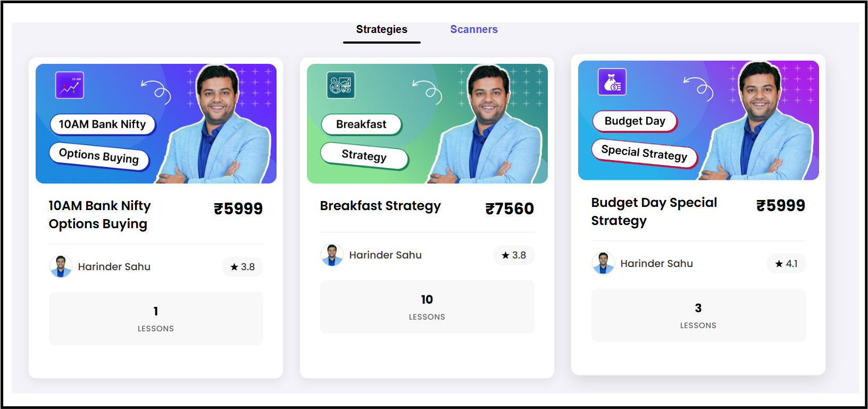Click the 3 Lessons box
Viewport: 868px width, 409px height.
point(698,315)
